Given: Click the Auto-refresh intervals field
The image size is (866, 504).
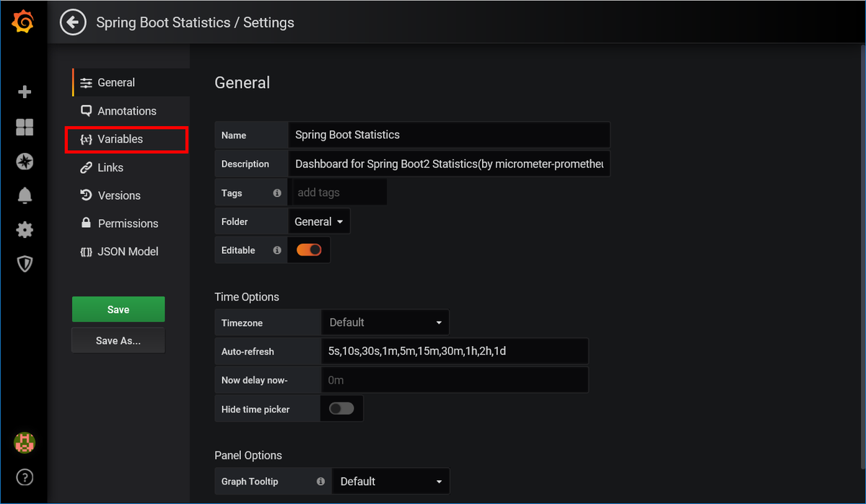Looking at the screenshot, I should (x=455, y=351).
